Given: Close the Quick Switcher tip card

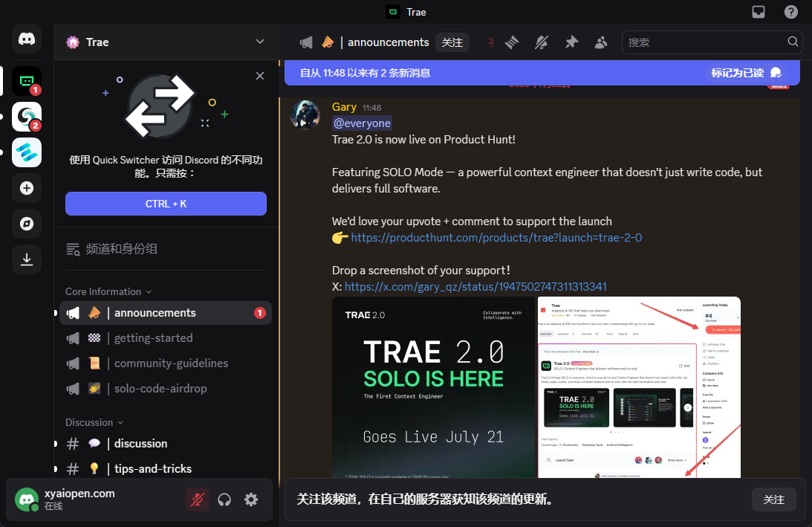Looking at the screenshot, I should pos(260,76).
